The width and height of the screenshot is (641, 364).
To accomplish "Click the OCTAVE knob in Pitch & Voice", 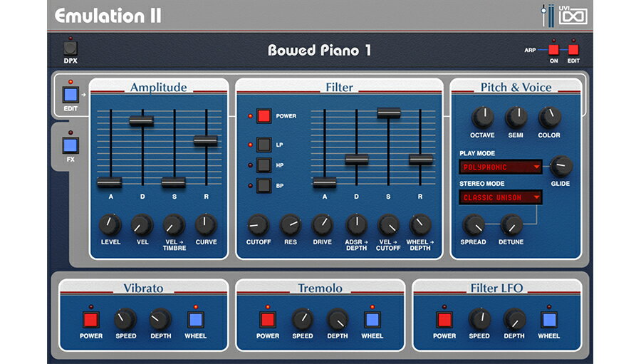I will tap(482, 118).
